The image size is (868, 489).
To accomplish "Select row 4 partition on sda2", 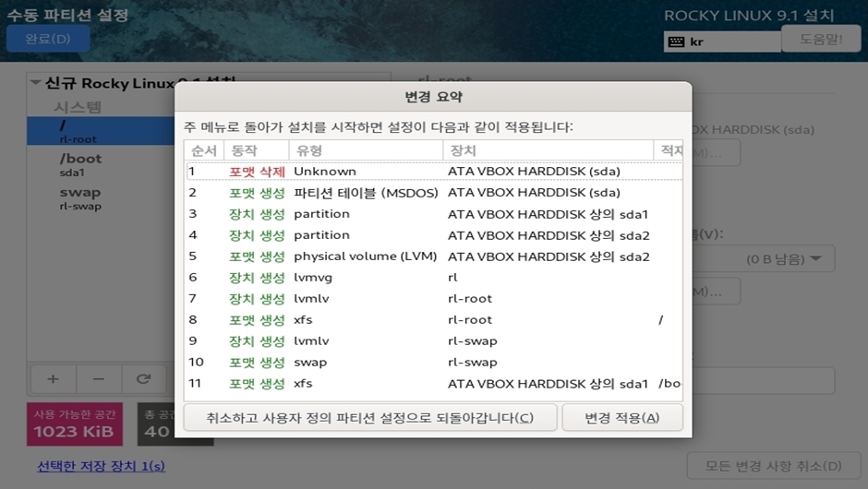I will click(x=433, y=235).
